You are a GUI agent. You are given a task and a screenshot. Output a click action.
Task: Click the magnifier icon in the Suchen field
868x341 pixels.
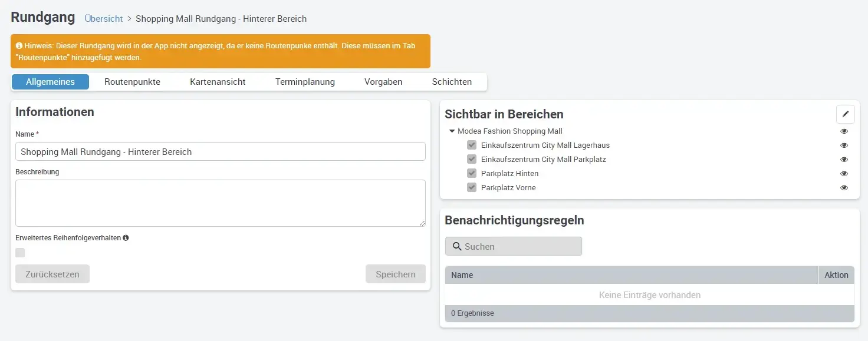tap(458, 246)
